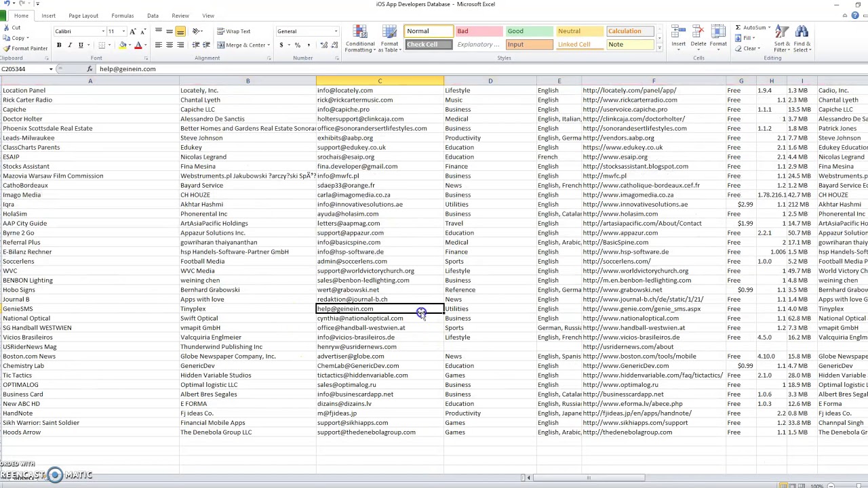Toggle Wrap Text for cell
Screen dimensions: 868x488
234,31
